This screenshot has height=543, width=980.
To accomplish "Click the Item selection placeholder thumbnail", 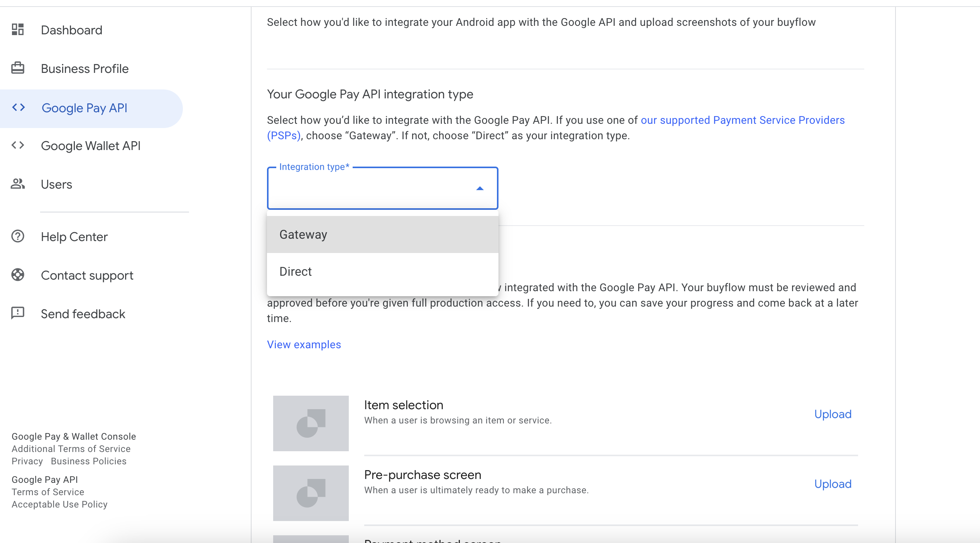I will click(x=311, y=423).
